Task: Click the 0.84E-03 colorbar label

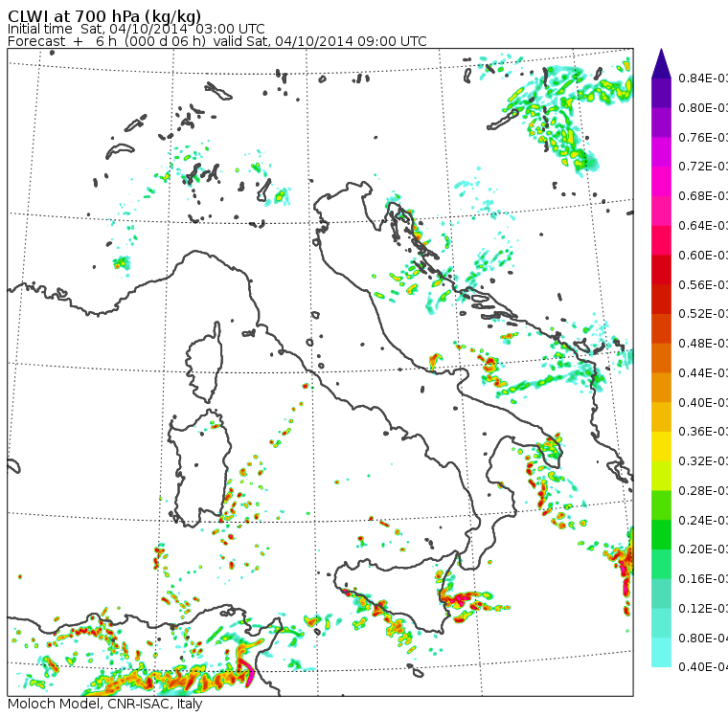Action: [703, 78]
